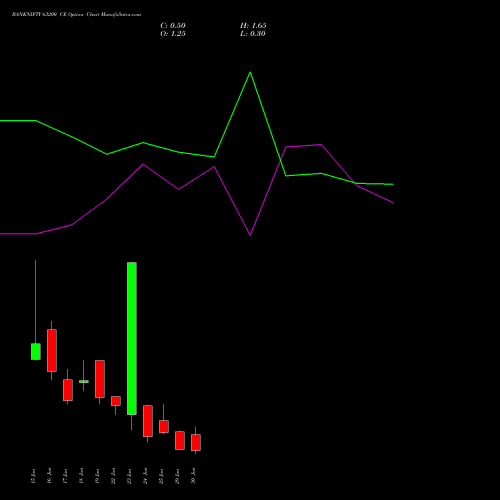
Task: Click the red candle above the 17 date label
Action: 68,390
